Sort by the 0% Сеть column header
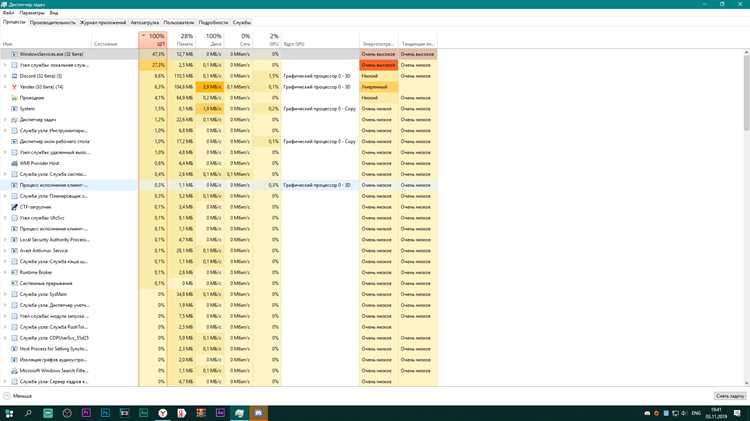This screenshot has height=421, width=750. pyautogui.click(x=238, y=40)
